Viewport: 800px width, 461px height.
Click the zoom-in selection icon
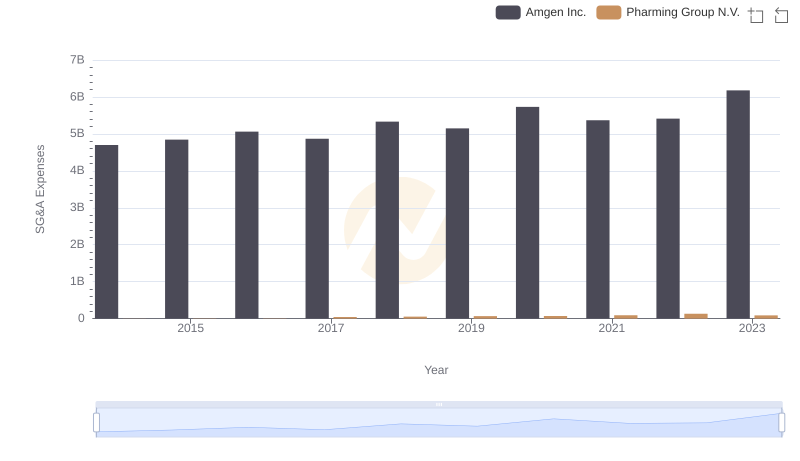tap(756, 15)
